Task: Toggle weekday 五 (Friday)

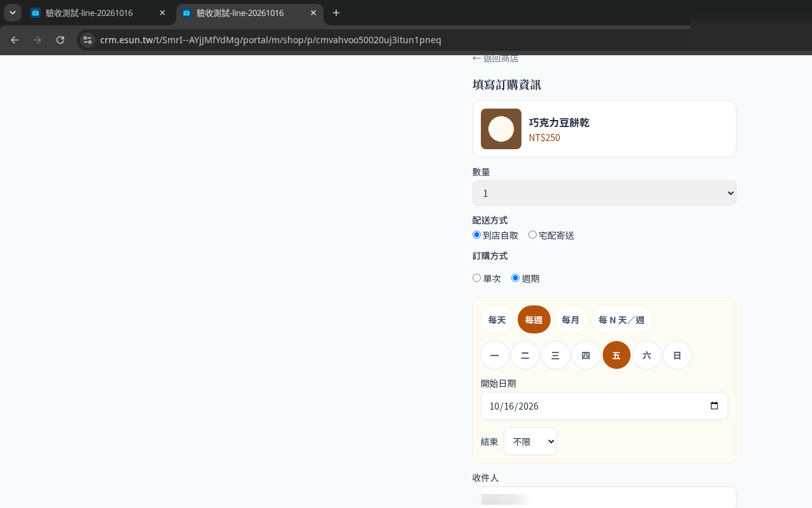Action: [617, 355]
